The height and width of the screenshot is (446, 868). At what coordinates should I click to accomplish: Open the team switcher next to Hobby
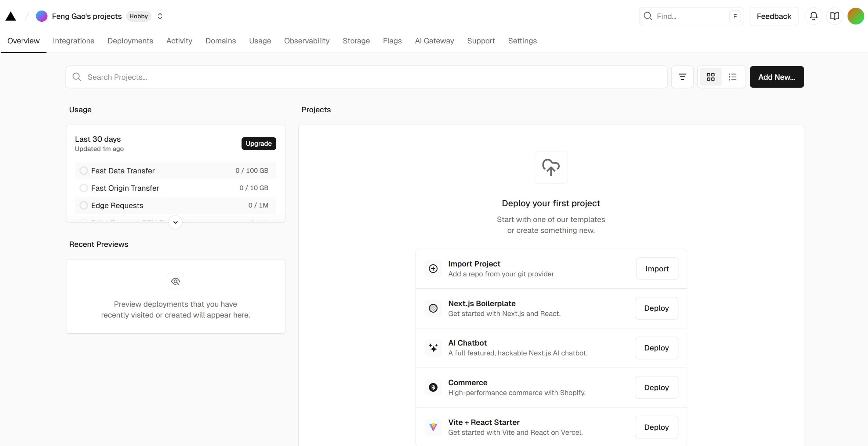[x=160, y=16]
